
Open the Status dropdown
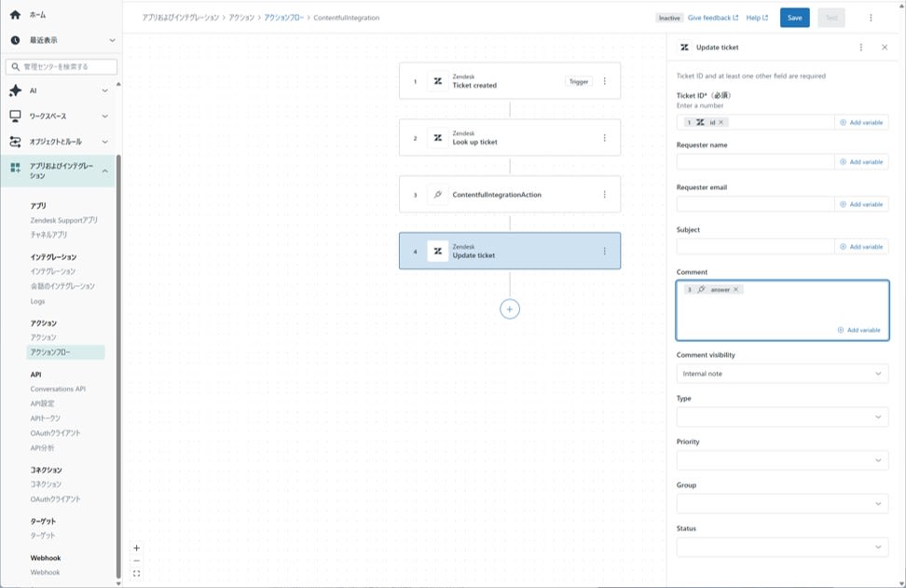pyautogui.click(x=782, y=547)
